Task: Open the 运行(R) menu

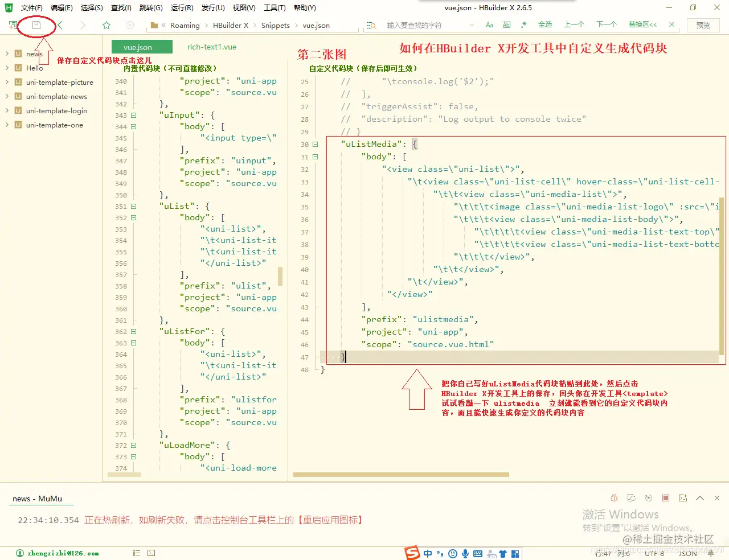Action: pos(182,7)
